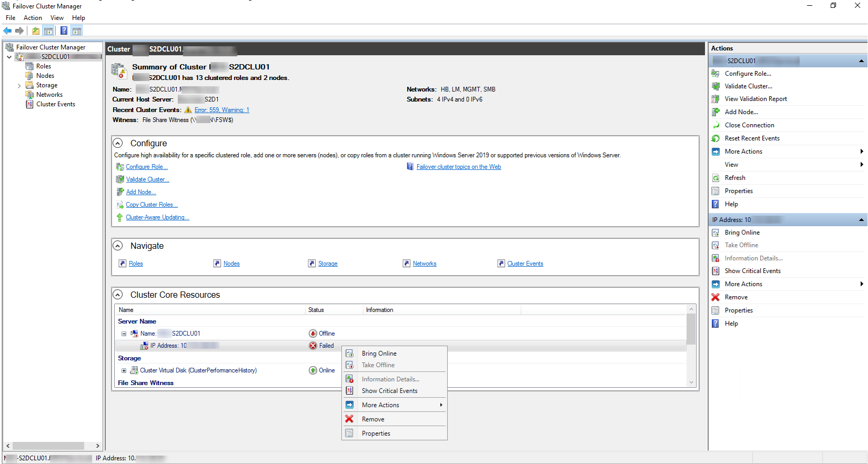868x464 pixels.
Task: Click the Copy Cluster Roles... link
Action: pos(152,205)
